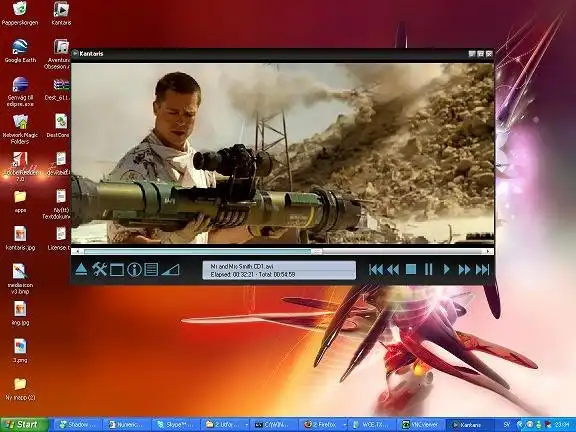
Task: Click the system tray clock
Action: pyautogui.click(x=562, y=425)
